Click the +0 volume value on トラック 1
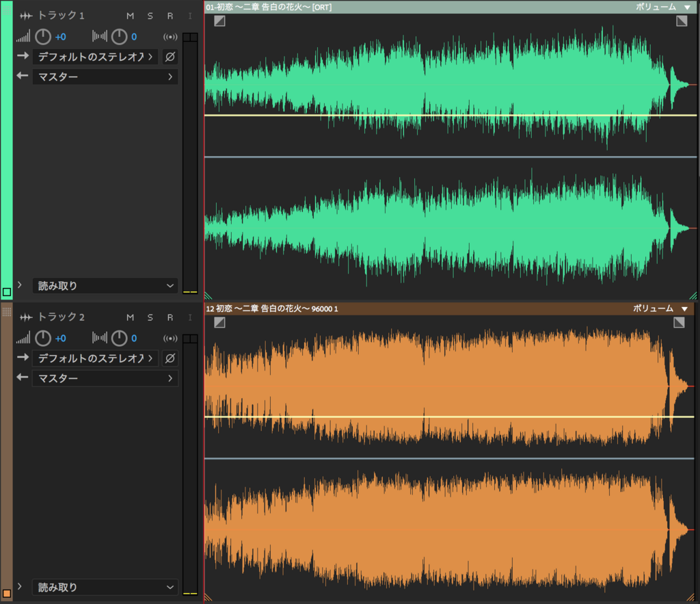Screen dimensions: 700x604 pyautogui.click(x=61, y=37)
